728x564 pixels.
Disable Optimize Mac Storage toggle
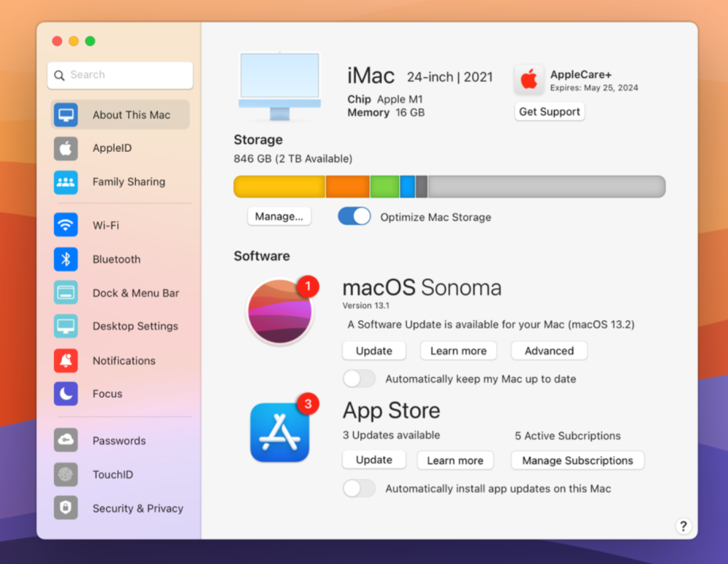coord(355,217)
